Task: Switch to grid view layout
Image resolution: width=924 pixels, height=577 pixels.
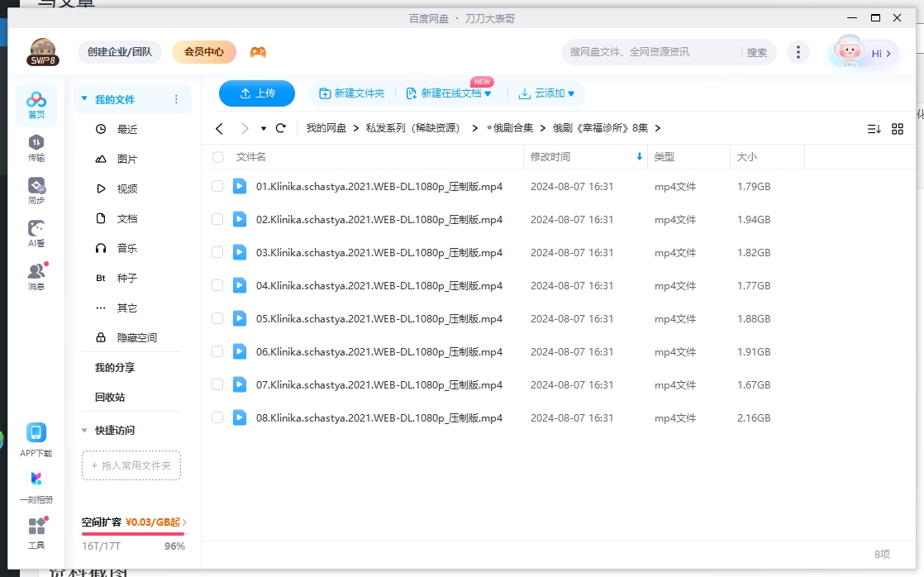Action: (899, 129)
